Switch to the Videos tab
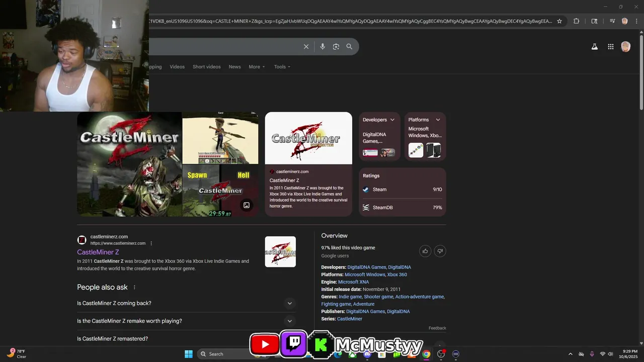The height and width of the screenshot is (362, 644). click(x=177, y=67)
